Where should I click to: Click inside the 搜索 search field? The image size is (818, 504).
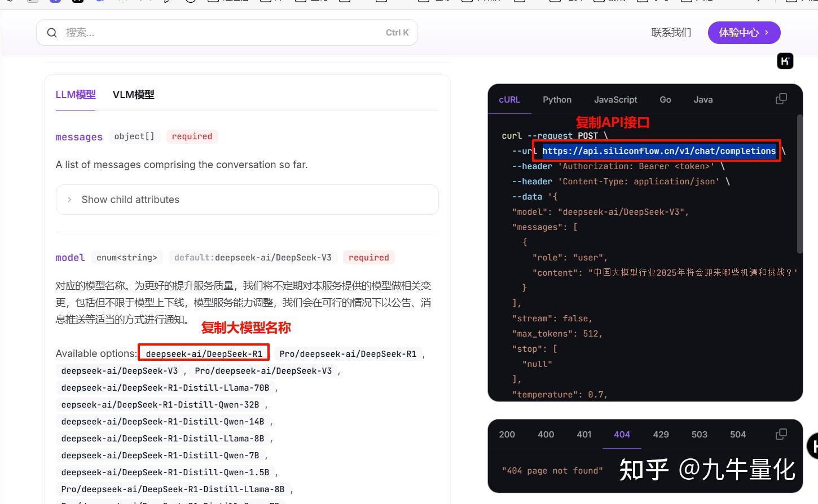point(169,32)
